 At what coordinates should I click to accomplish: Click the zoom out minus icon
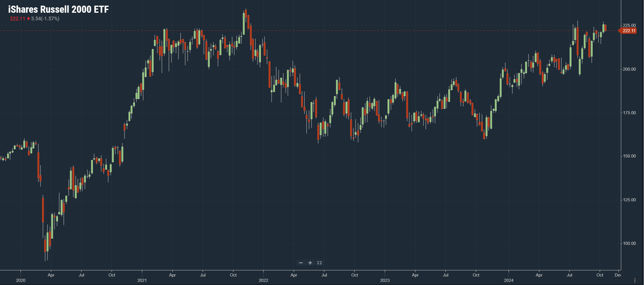(x=301, y=263)
